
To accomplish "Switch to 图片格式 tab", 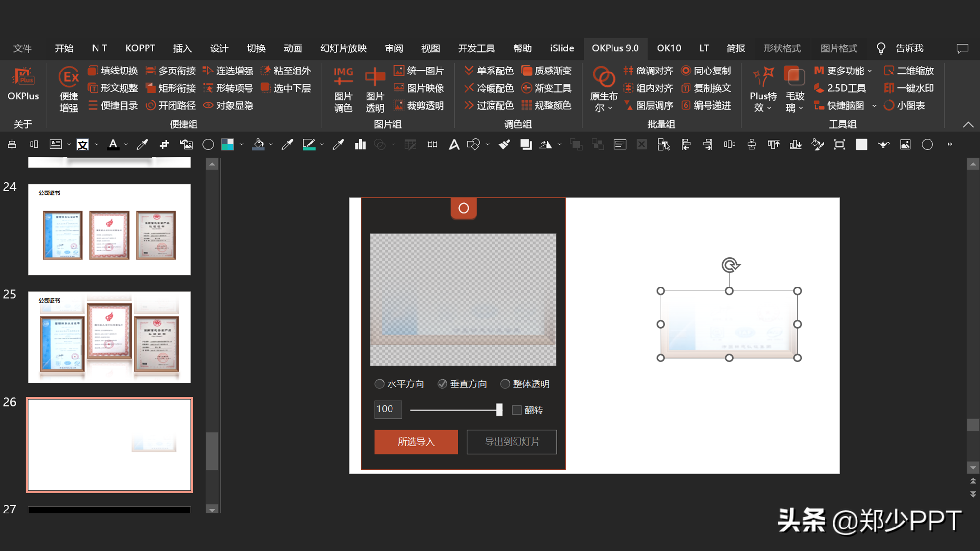I will 839,48.
